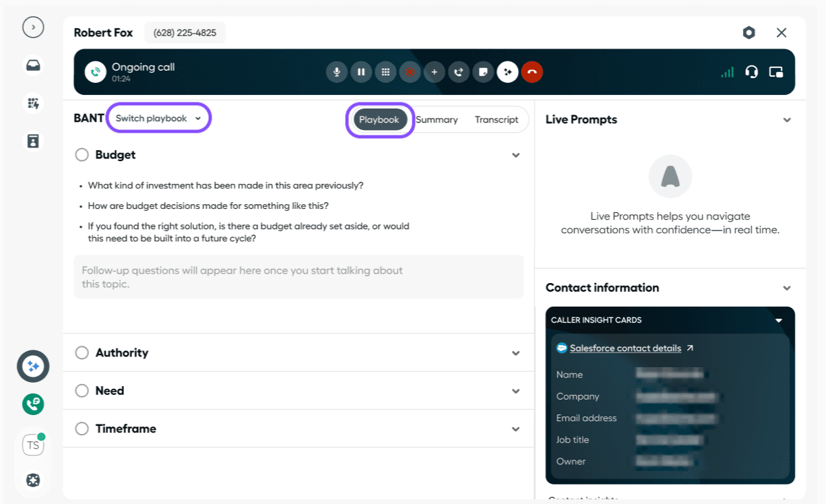Image resolution: width=826 pixels, height=504 pixels.
Task: Collapse the Budget section
Action: point(515,155)
